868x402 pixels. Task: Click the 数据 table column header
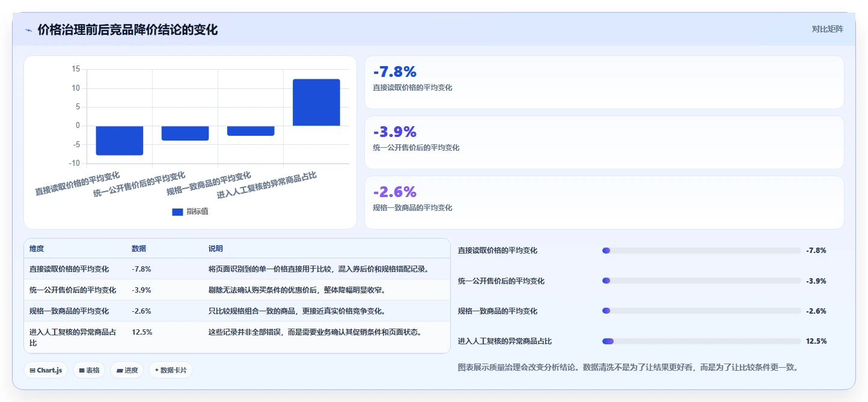(139, 249)
